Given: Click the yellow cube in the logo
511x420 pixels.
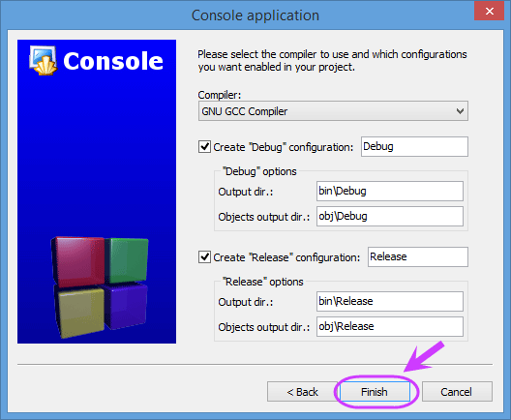Looking at the screenshot, I should (80, 312).
